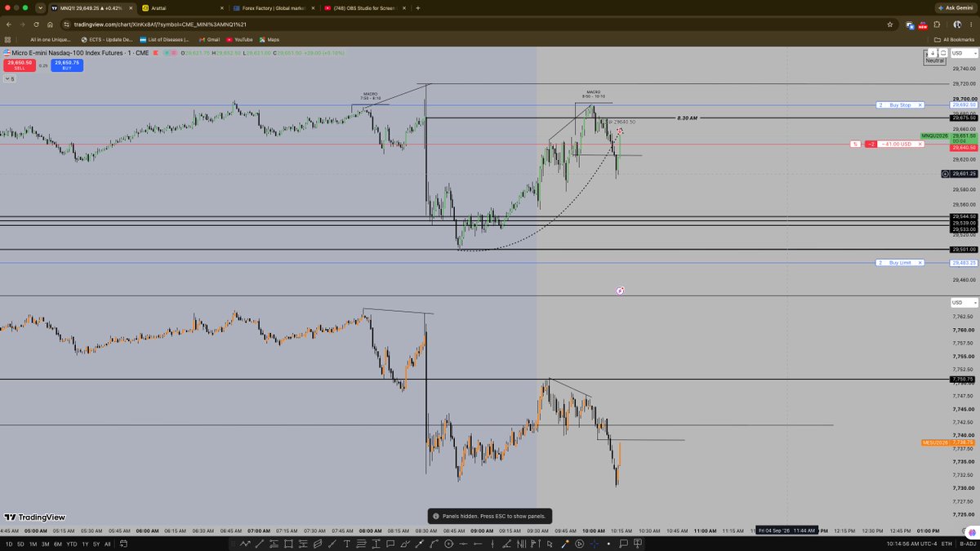
Task: Select the Text tool in drawing toolbar
Action: pyautogui.click(x=349, y=544)
